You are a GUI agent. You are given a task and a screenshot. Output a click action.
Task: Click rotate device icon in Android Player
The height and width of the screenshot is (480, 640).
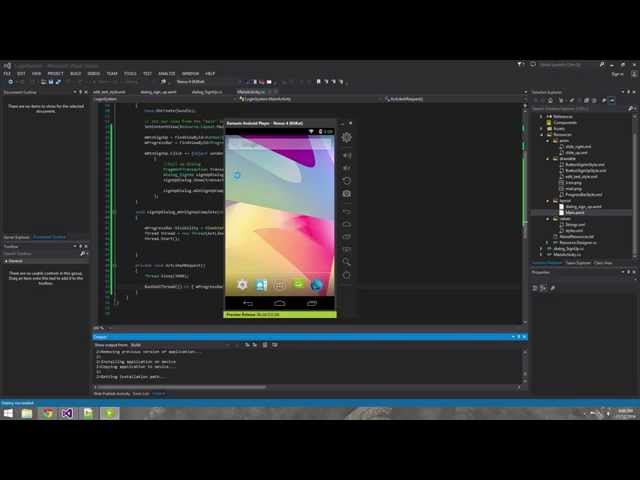(347, 181)
